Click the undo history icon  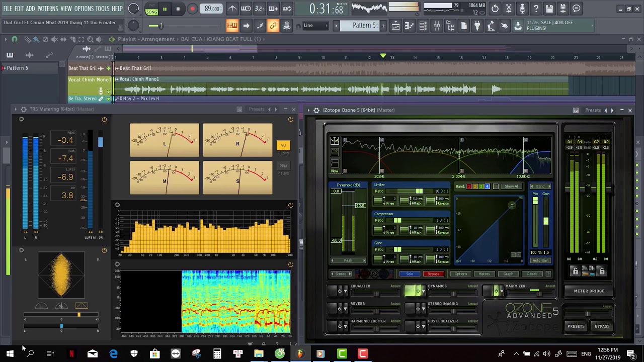495,9
